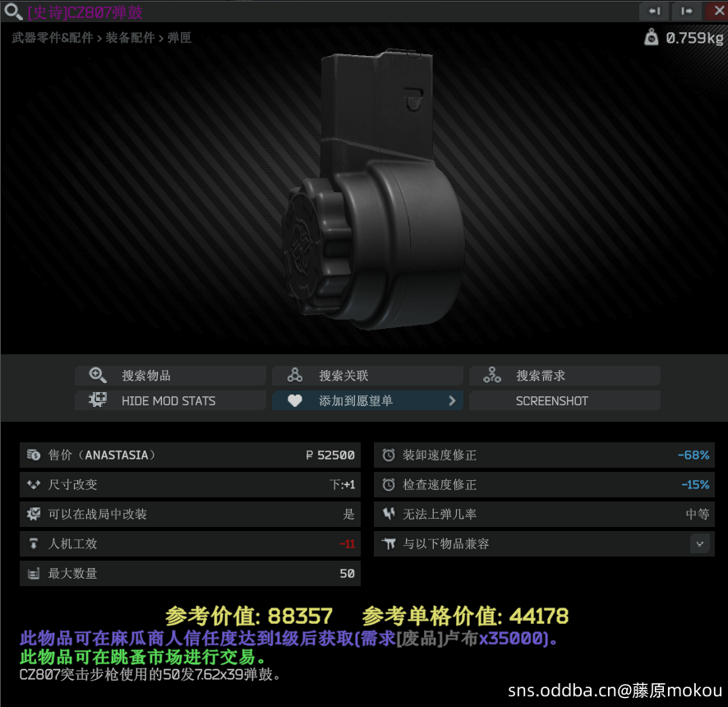Click the 售价 (ANASTASIA) price row
The height and width of the screenshot is (707, 728).
(x=190, y=455)
